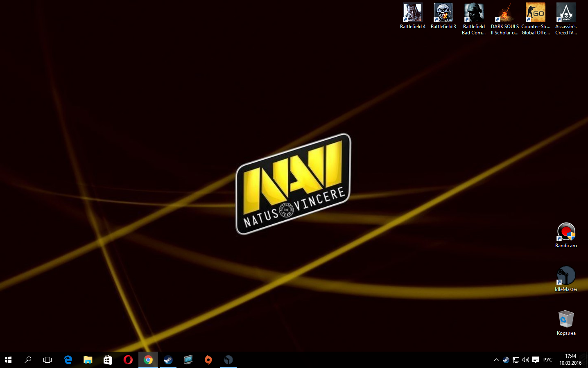The height and width of the screenshot is (368, 588).
Task: Show hidden system tray icons
Action: (x=496, y=360)
